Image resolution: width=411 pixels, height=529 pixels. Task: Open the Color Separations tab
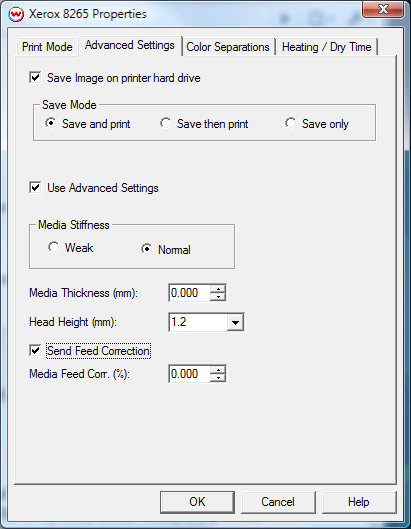click(228, 47)
